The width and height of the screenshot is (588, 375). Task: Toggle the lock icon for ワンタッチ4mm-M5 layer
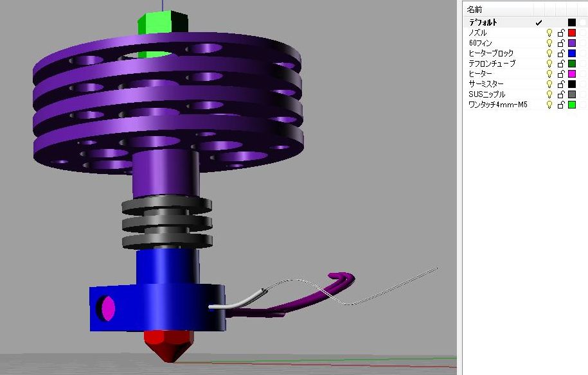(560, 105)
